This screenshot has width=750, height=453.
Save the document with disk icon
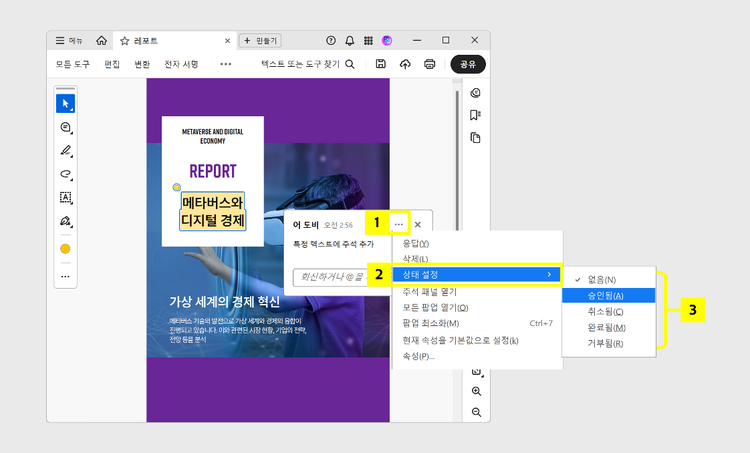381,64
